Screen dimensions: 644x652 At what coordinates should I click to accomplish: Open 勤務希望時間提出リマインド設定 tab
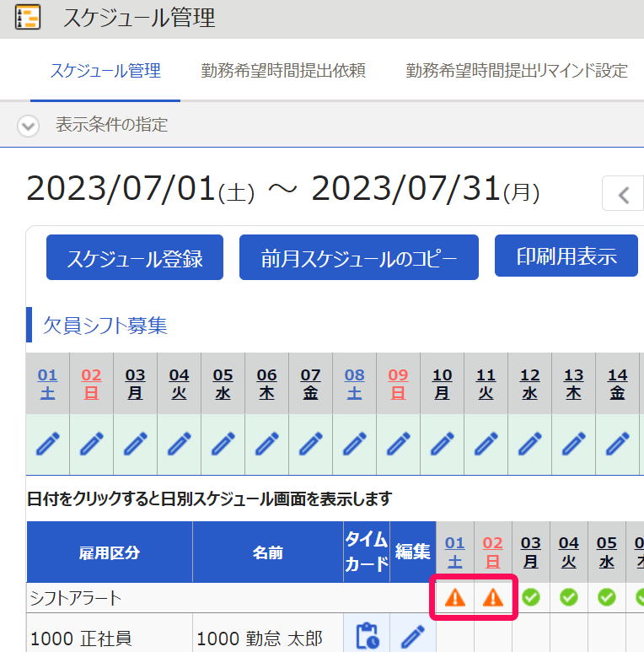point(517,71)
